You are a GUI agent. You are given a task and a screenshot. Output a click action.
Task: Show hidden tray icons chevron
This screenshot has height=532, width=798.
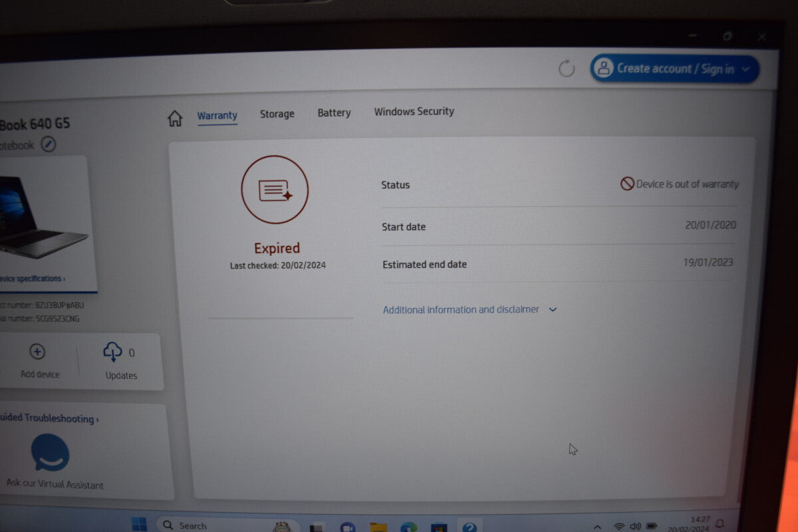tap(597, 527)
